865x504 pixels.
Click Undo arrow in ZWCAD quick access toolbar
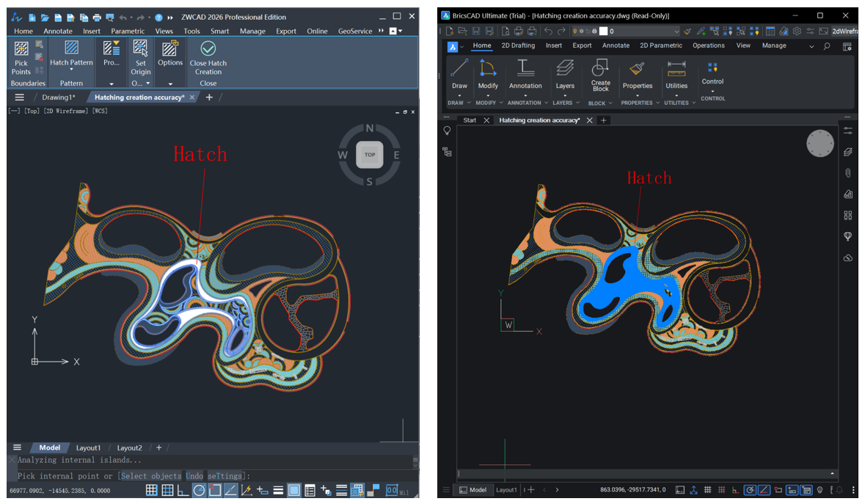(x=123, y=18)
